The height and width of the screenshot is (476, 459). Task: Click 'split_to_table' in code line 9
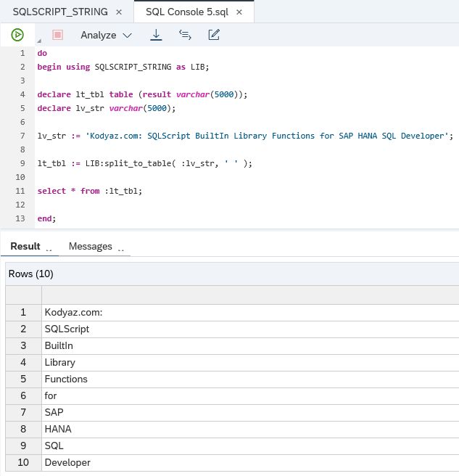coord(138,164)
